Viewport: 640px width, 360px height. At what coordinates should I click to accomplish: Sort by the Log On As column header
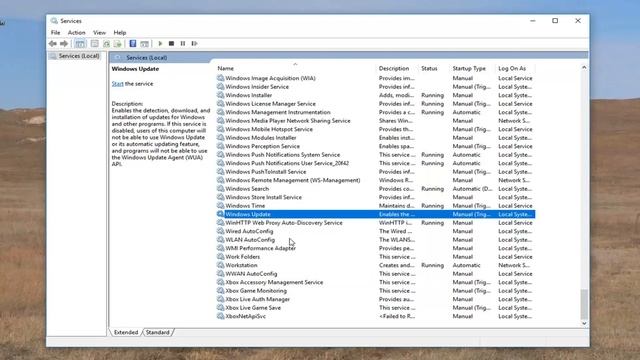pos(516,68)
